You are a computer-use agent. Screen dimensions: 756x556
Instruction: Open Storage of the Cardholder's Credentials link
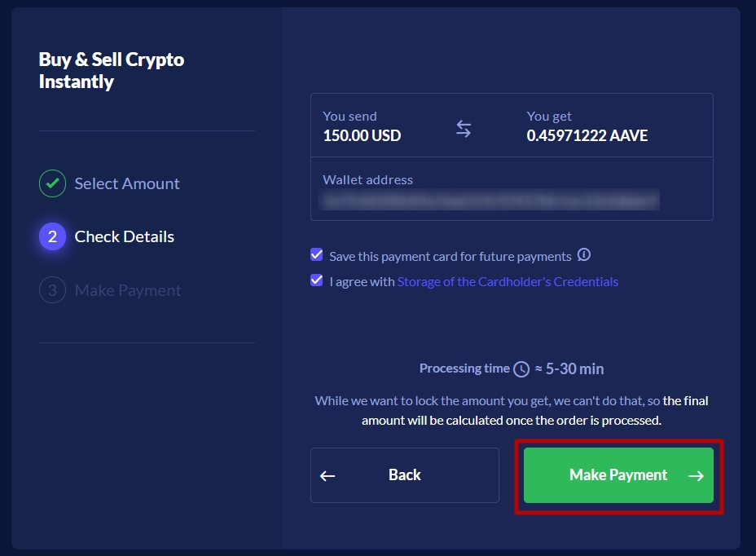[508, 281]
